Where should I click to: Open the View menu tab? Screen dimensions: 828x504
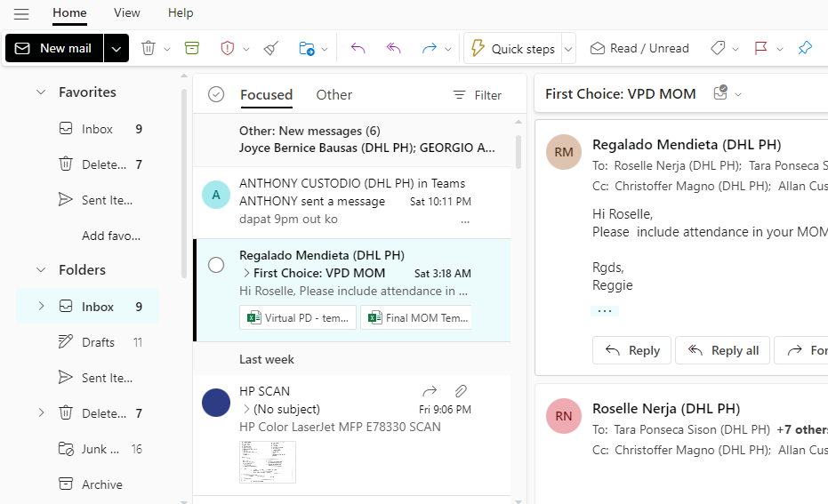[x=127, y=13]
